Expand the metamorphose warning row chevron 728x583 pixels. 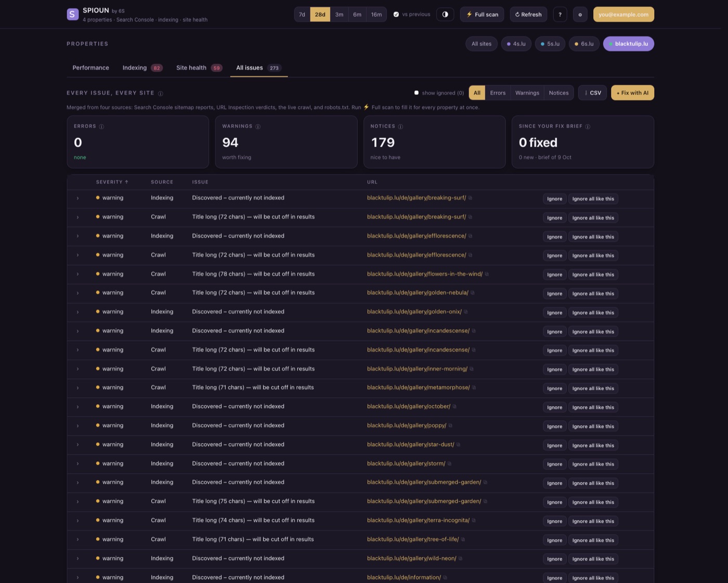[x=77, y=388]
